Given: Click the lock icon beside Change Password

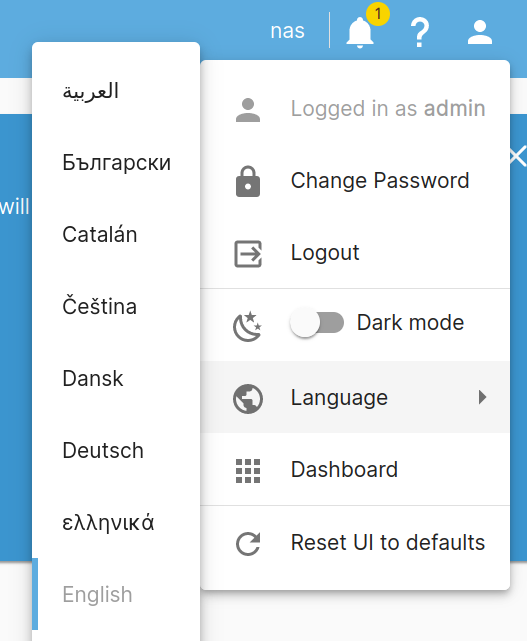Looking at the screenshot, I should [x=248, y=181].
